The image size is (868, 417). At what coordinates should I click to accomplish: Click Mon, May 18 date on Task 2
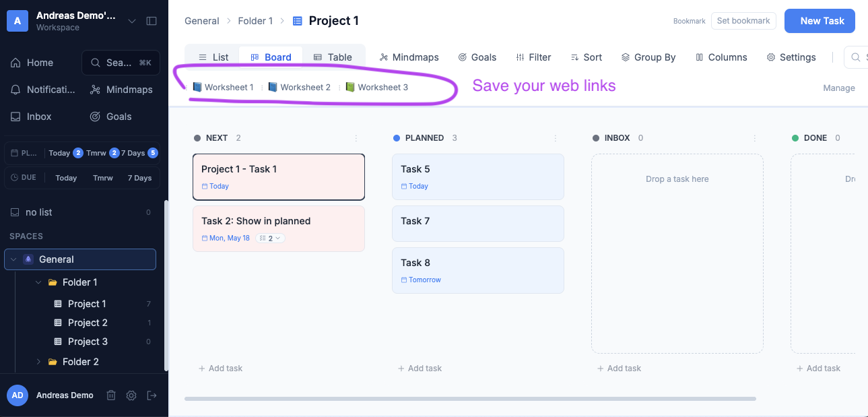click(x=226, y=238)
